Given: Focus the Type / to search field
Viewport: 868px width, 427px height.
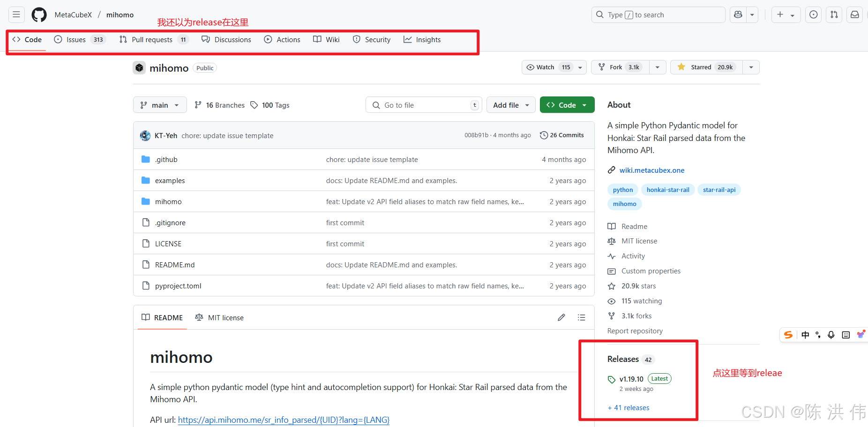Looking at the screenshot, I should click(x=658, y=15).
